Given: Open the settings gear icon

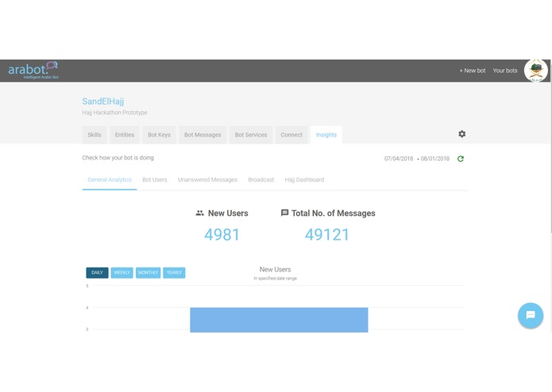Looking at the screenshot, I should tap(462, 134).
